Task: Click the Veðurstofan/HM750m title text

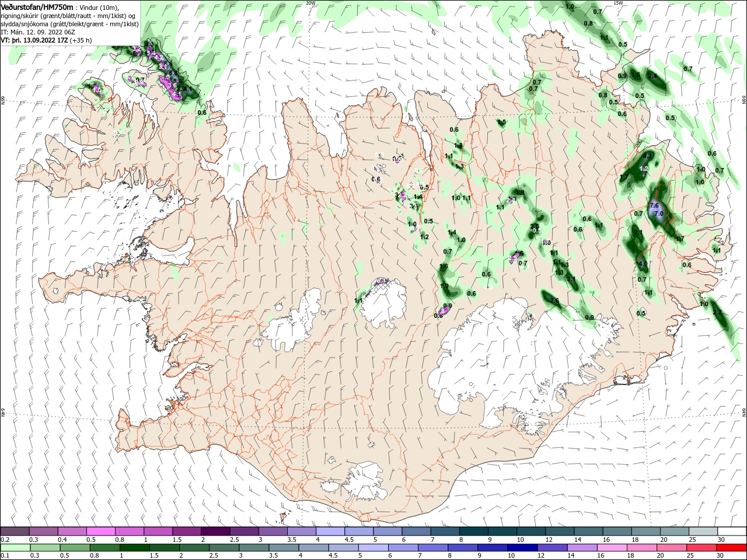Action: click(37, 6)
